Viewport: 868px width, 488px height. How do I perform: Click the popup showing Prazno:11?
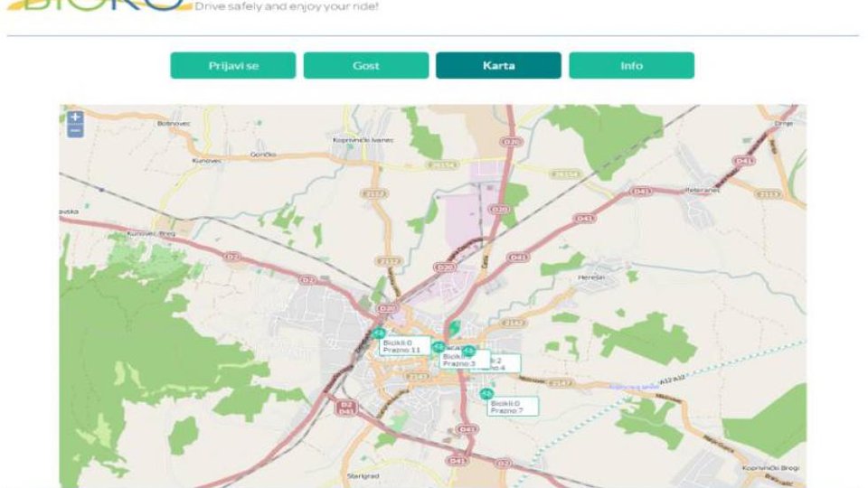click(x=405, y=346)
